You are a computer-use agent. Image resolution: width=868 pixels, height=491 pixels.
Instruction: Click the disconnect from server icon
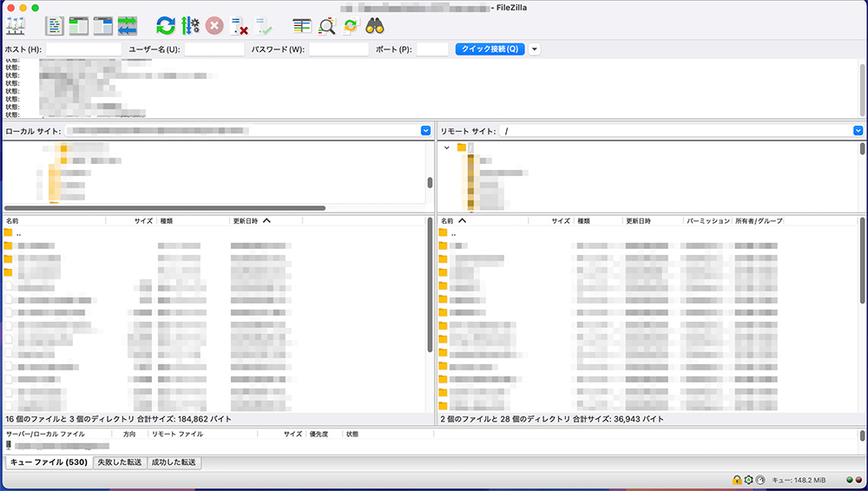pos(240,26)
